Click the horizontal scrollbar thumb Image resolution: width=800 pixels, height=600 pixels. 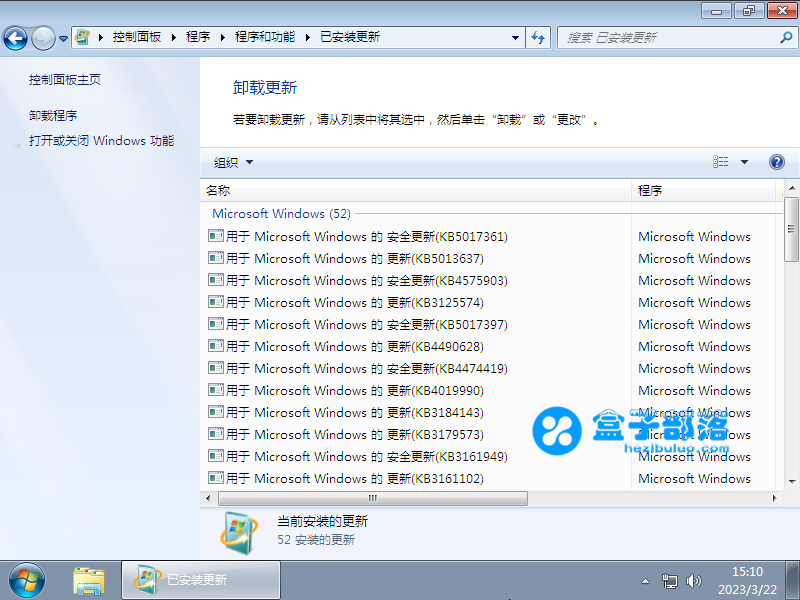[373, 498]
